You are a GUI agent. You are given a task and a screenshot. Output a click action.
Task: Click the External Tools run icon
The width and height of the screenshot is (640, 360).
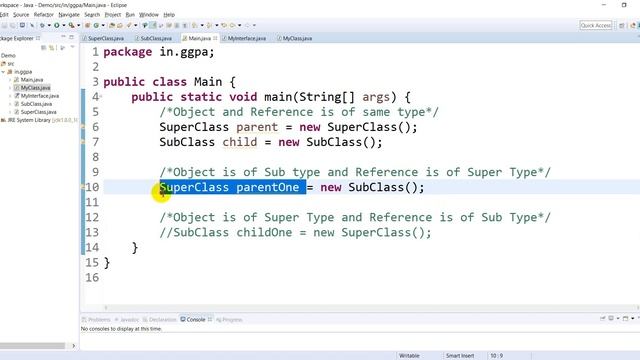pos(71,25)
